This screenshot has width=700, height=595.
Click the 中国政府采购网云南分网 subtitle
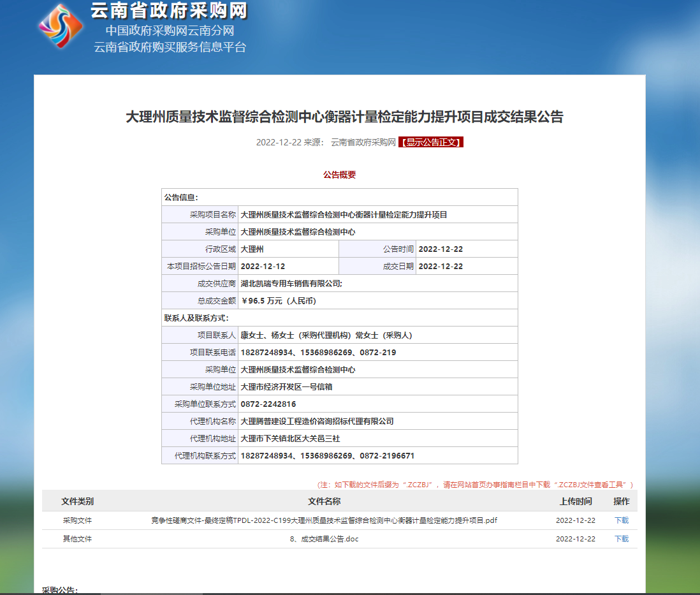coord(170,31)
